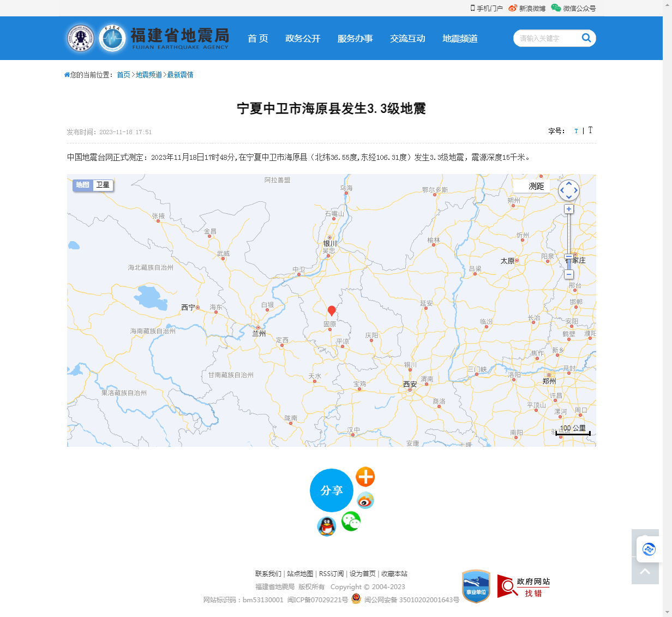This screenshot has width=672, height=617.
Task: Open the 地震频道 navigation menu
Action: pos(459,38)
